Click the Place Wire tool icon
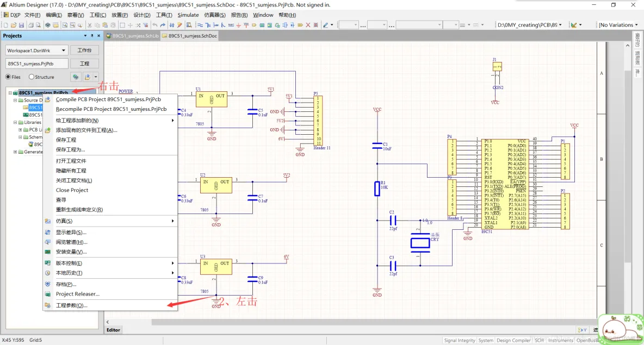 click(200, 25)
